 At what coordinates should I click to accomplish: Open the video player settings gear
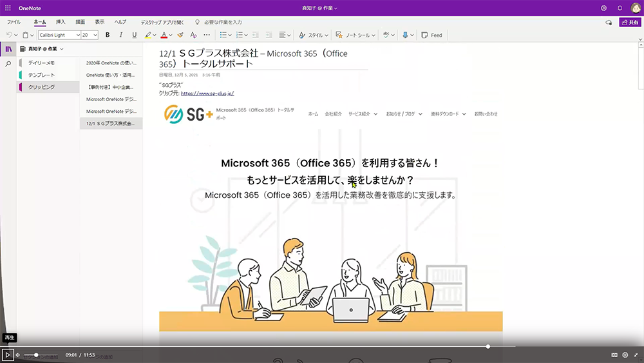[x=625, y=355]
